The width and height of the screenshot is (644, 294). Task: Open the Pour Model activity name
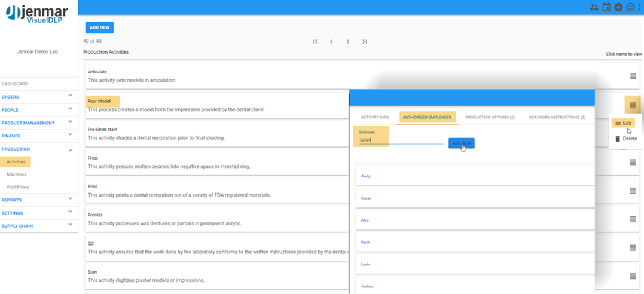[99, 101]
